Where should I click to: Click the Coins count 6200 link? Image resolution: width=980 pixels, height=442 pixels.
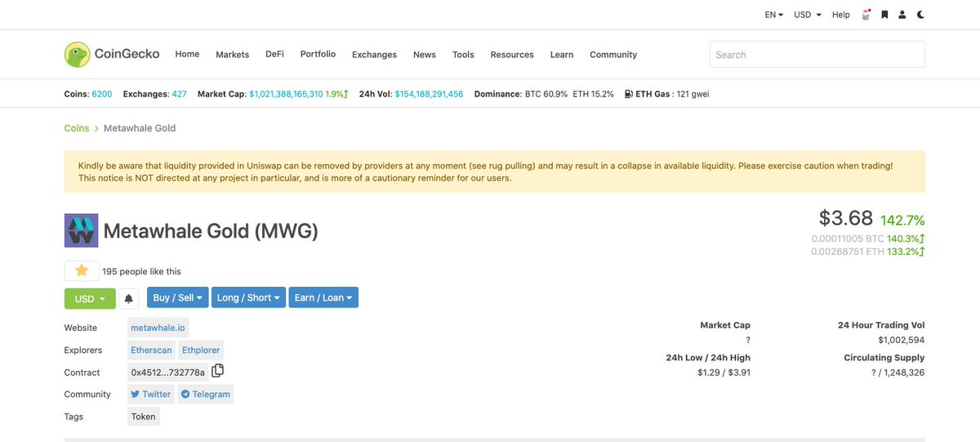point(102,94)
